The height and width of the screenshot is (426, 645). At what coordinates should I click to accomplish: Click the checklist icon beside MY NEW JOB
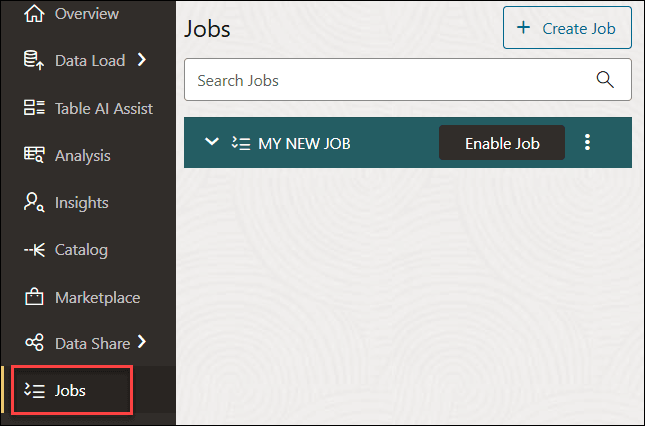240,143
